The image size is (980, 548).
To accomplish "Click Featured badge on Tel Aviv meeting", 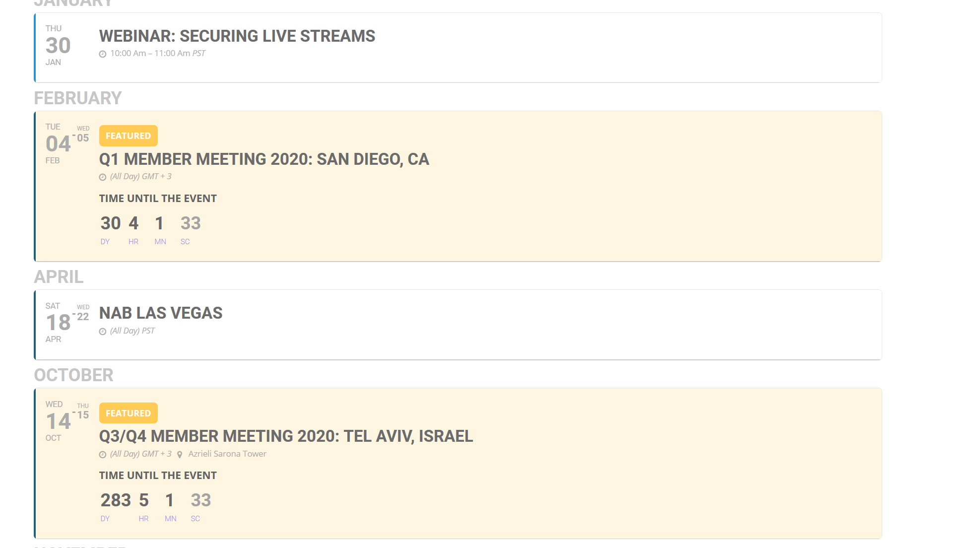I will (128, 413).
